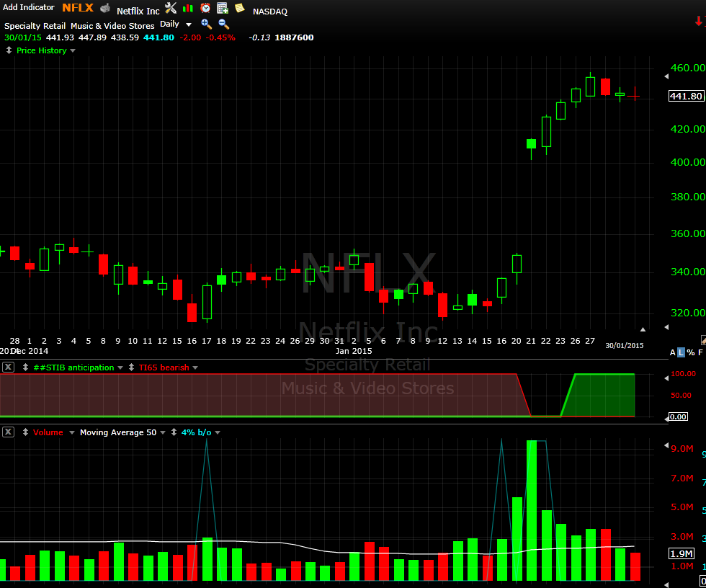Click the Add Indicator button
Viewport: 706px width, 588px height.
28,7
